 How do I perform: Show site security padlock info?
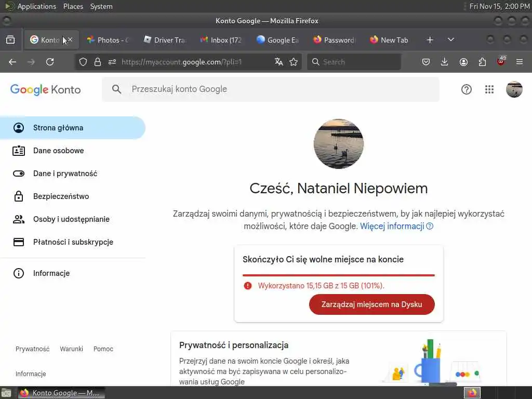[x=98, y=62]
